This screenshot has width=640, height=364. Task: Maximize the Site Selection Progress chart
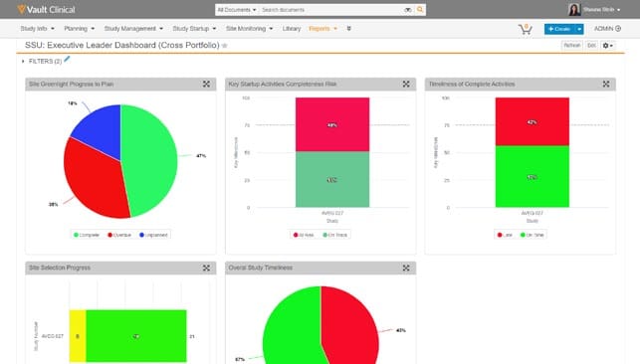click(x=206, y=268)
